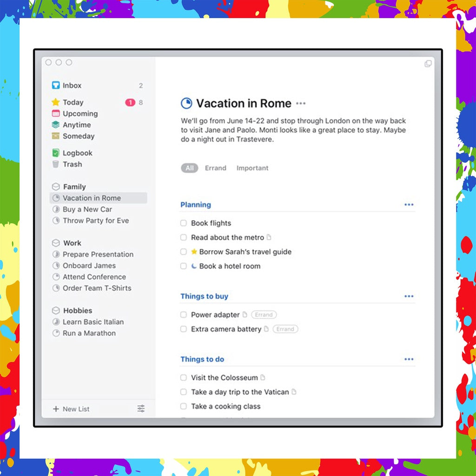This screenshot has height=476, width=476.
Task: Select Learn Basic Italian under Hobbies
Action: coord(93,322)
